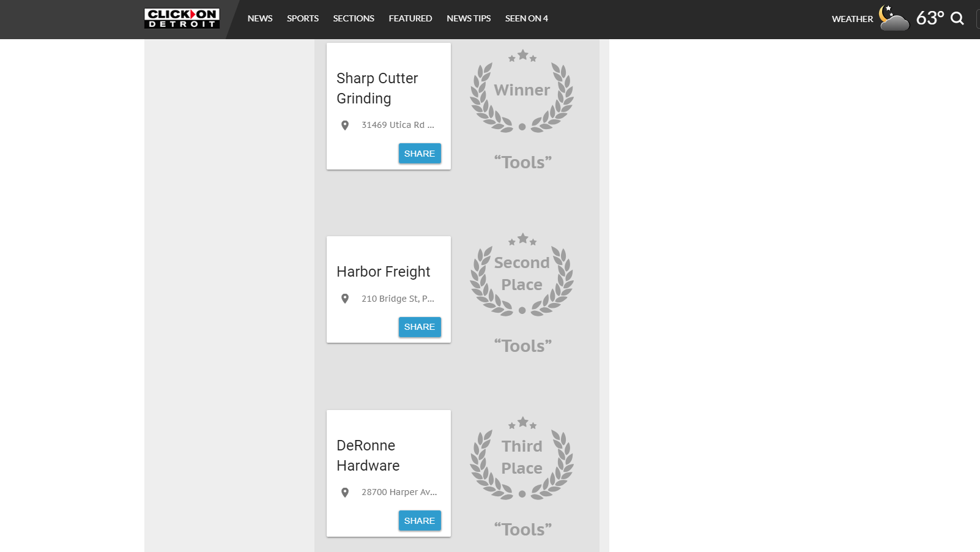Image resolution: width=980 pixels, height=552 pixels.
Task: Open the SECTIONS menu
Action: 353,18
